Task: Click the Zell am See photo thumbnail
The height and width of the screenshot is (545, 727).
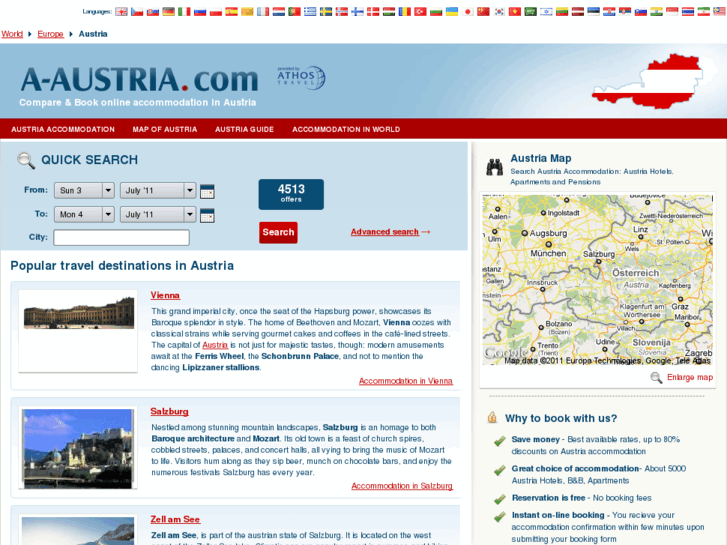Action: 78,530
